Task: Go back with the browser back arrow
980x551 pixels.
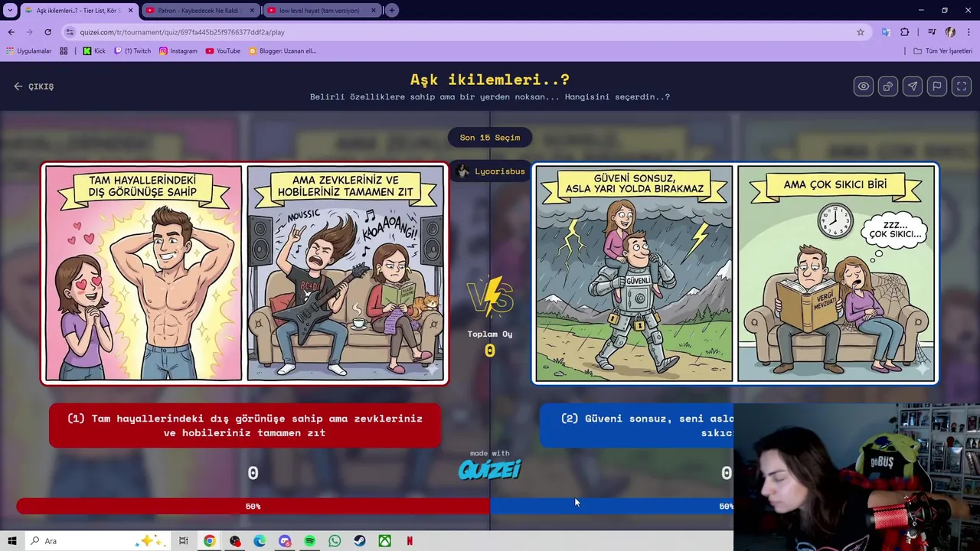Action: tap(11, 32)
